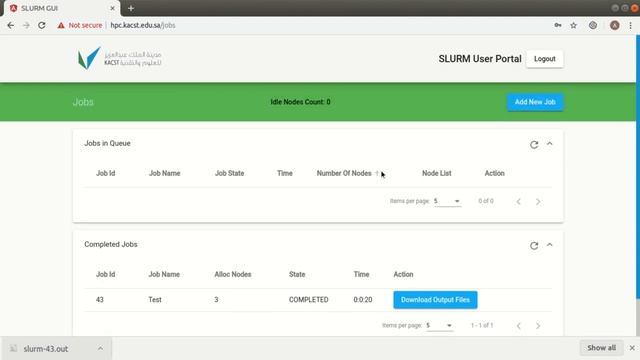
Task: Click job id 43 cell
Action: (x=100, y=300)
